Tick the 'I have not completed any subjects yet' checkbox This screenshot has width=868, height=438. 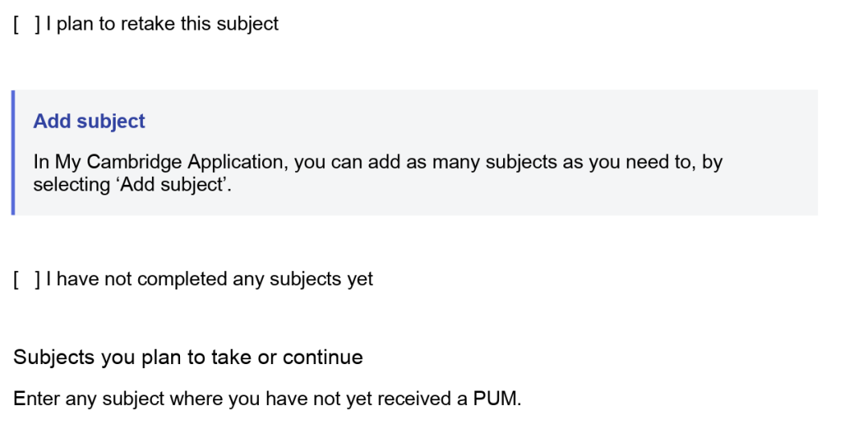click(27, 280)
